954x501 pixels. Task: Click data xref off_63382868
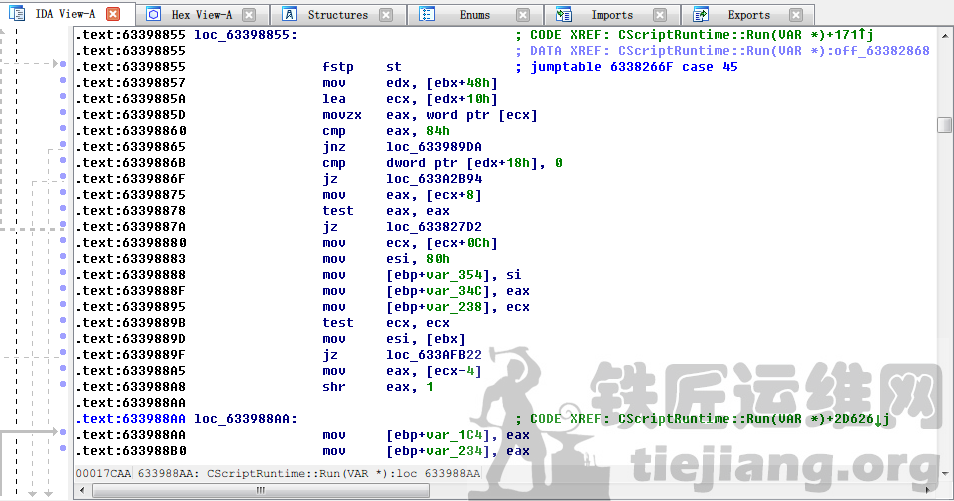[882, 51]
